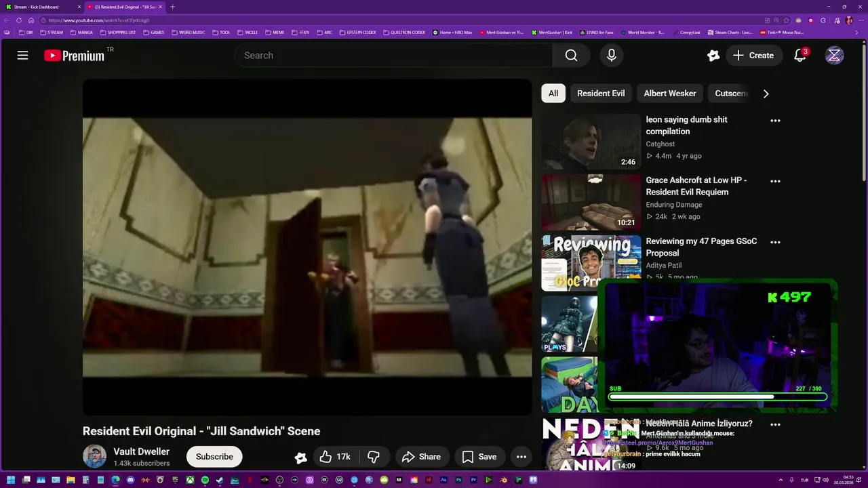Open Grace Ashcroft at Low HP thumbnail

coord(591,202)
